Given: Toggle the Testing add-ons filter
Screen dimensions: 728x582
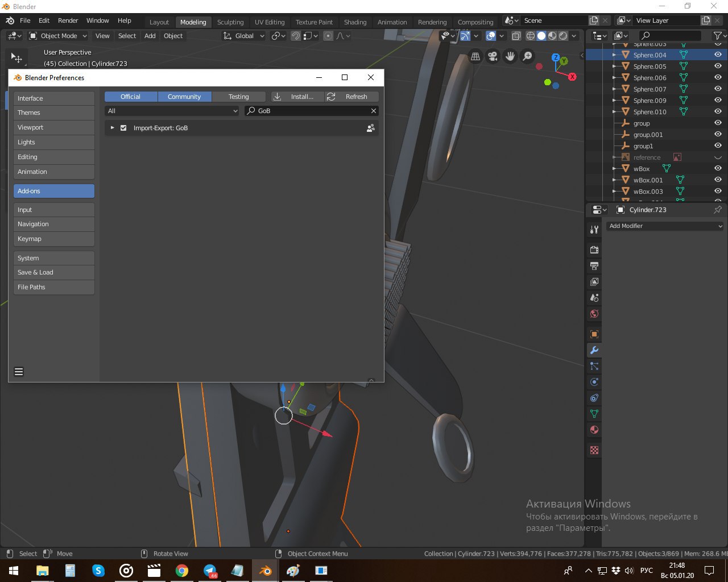Looking at the screenshot, I should click(x=238, y=97).
